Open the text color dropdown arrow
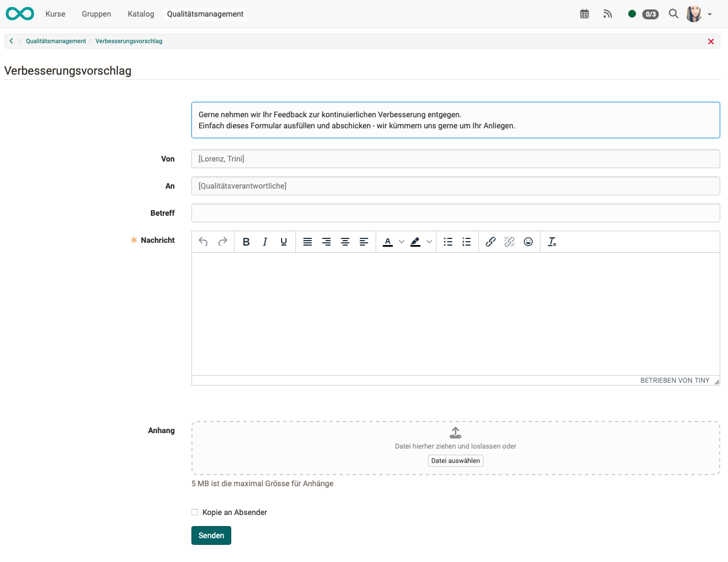 (401, 242)
